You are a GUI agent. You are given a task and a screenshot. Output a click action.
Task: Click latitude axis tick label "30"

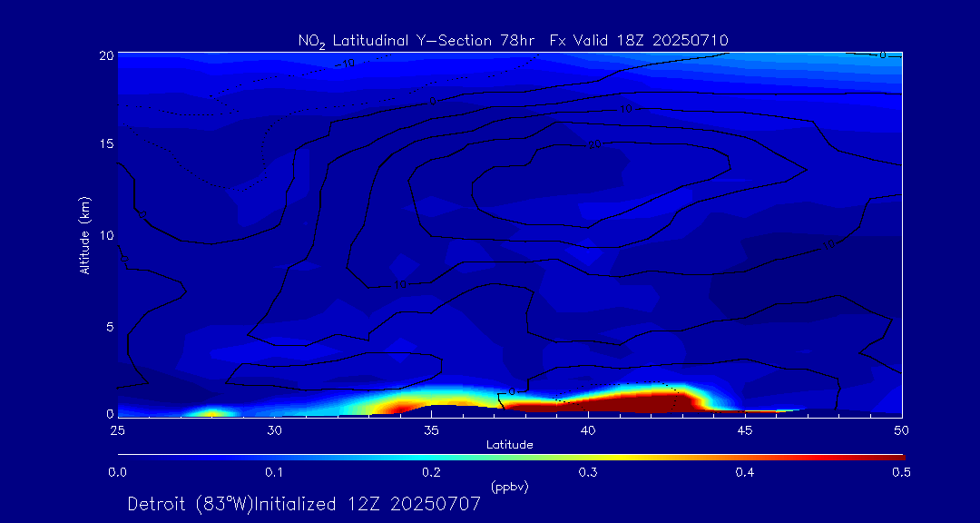coord(274,430)
